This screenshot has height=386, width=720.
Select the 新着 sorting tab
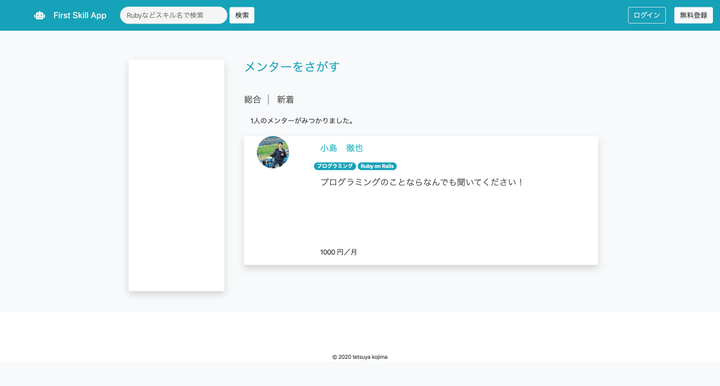(285, 100)
